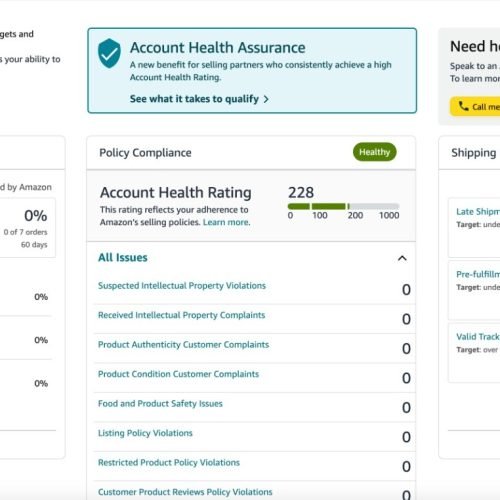The height and width of the screenshot is (500, 500).
Task: Open Customer Product Reviews Policy Violations
Action: click(185, 492)
